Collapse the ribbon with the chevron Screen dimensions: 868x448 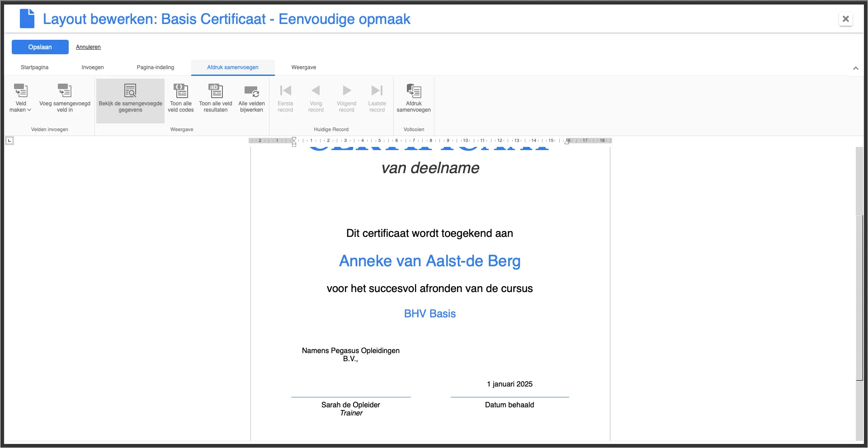tap(856, 68)
